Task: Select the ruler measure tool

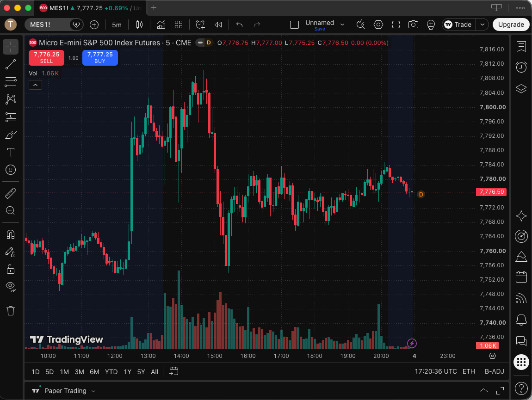Action: tap(11, 193)
